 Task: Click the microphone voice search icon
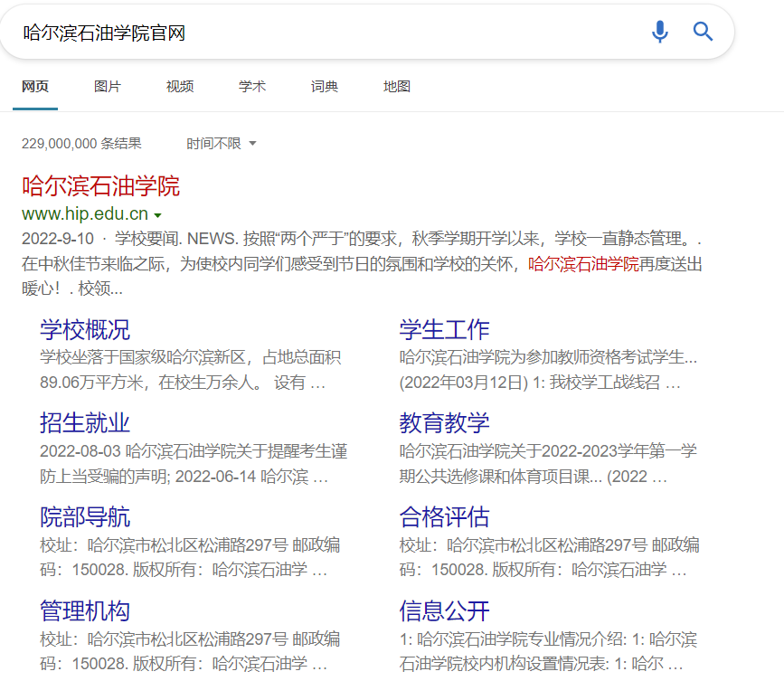pos(659,32)
